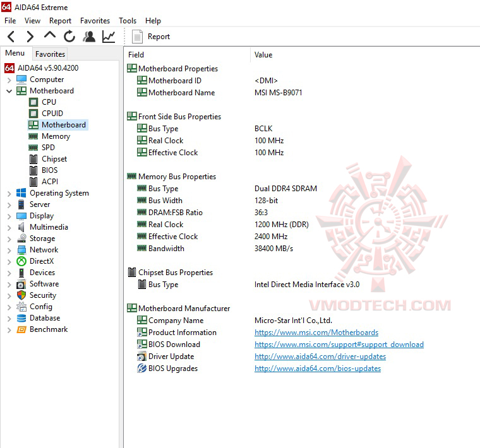Image resolution: width=480 pixels, height=448 pixels.
Task: Select the Chipset chip icon
Action: pos(33,159)
